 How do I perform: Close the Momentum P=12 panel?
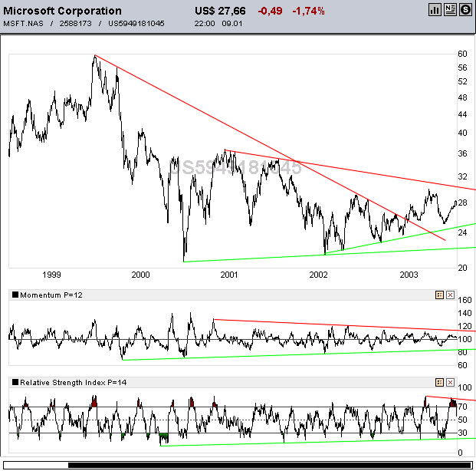[x=450, y=295]
